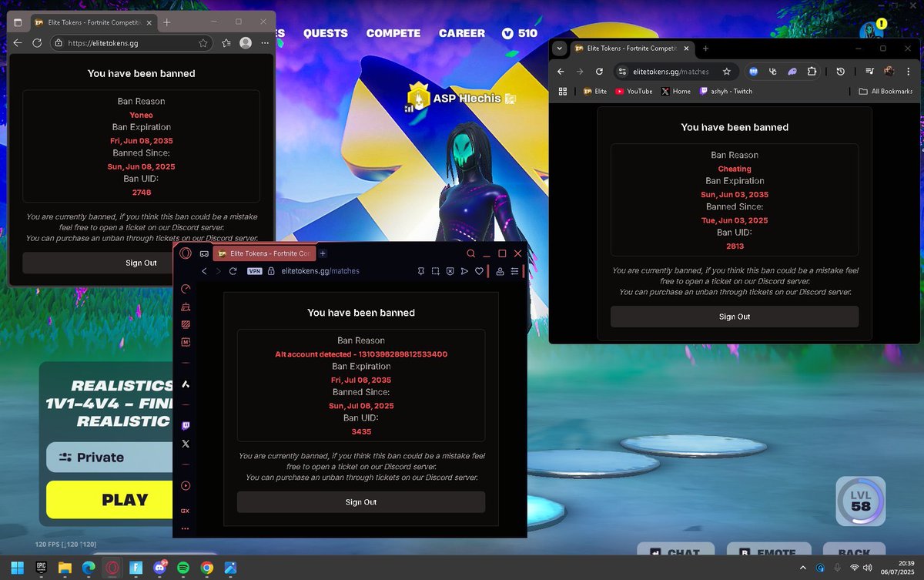Open Chrome media controls icon

coord(869,72)
